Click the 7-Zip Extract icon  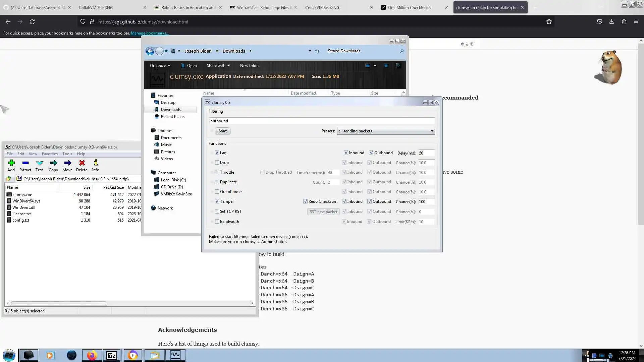click(x=25, y=163)
